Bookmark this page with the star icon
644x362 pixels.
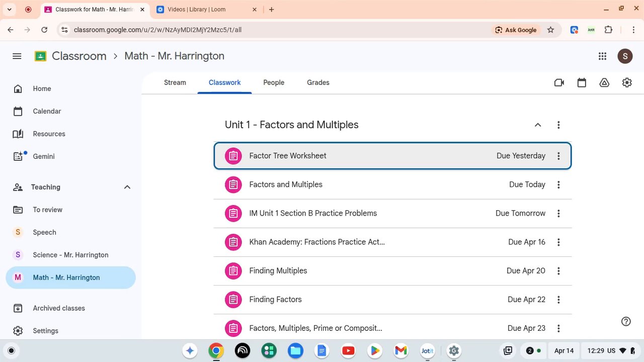coord(550,30)
